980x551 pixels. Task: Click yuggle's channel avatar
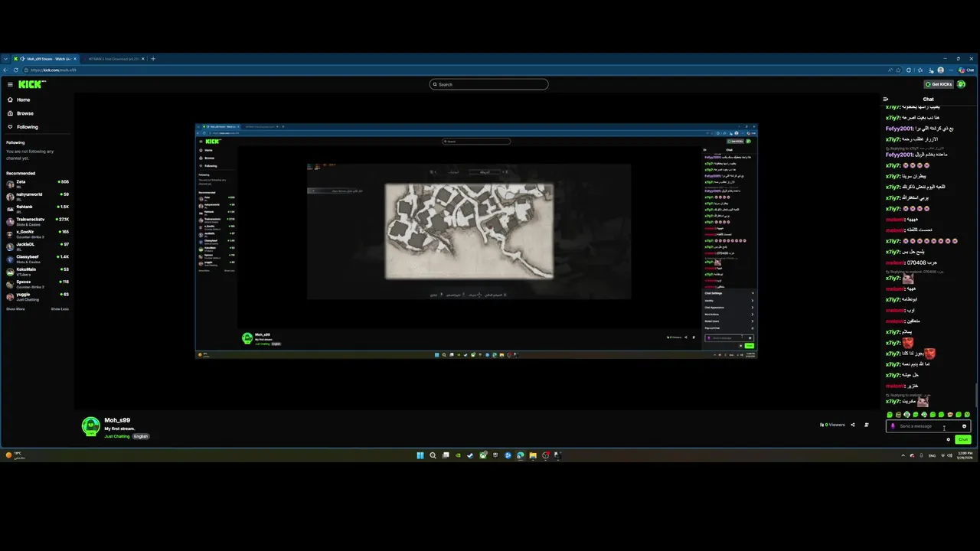click(x=11, y=296)
